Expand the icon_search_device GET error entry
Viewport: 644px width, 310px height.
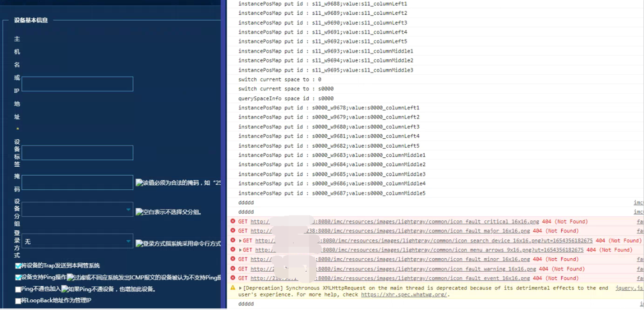(x=240, y=240)
